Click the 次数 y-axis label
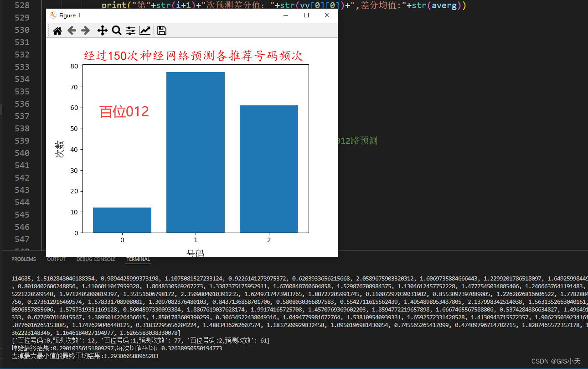The image size is (588, 369). click(60, 149)
